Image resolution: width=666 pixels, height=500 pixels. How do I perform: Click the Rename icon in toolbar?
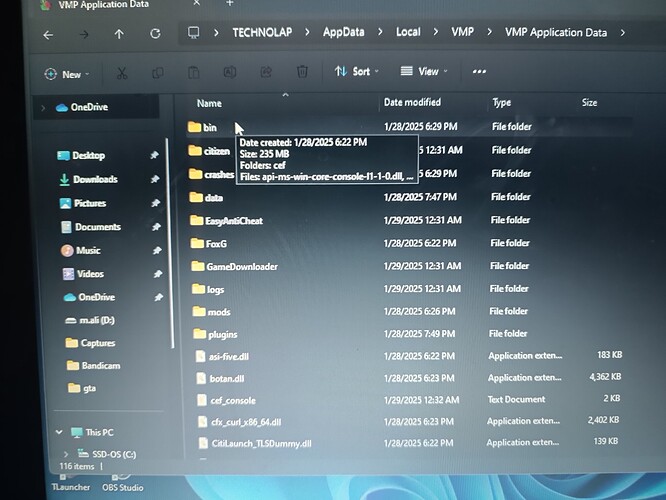230,72
